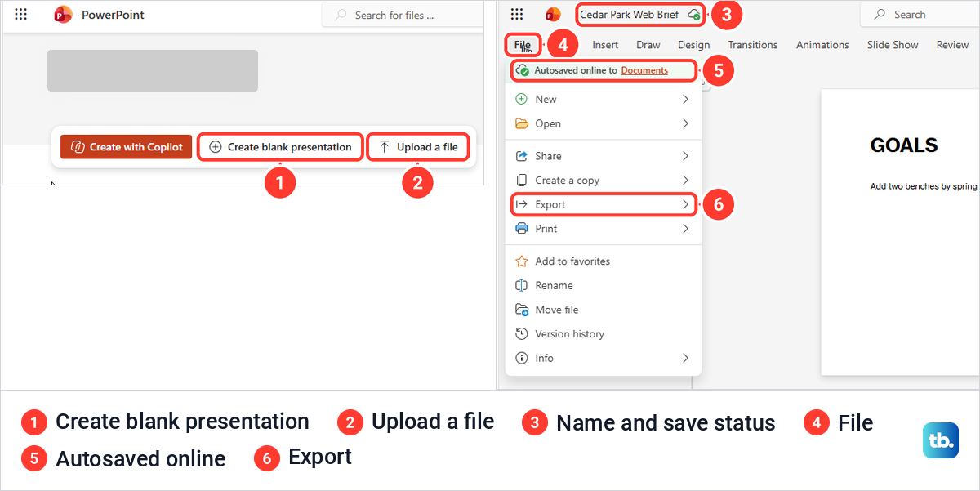Switch to the Slide Show tab
This screenshot has height=491, width=980.
coord(893,45)
